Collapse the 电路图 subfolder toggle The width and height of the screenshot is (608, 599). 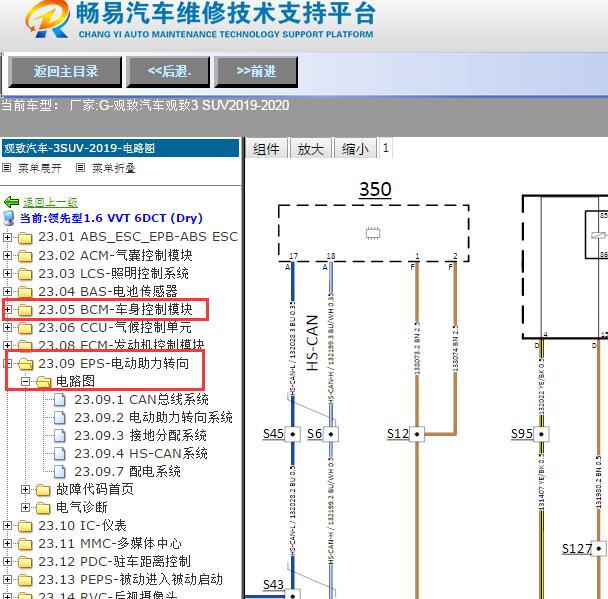coord(25,381)
